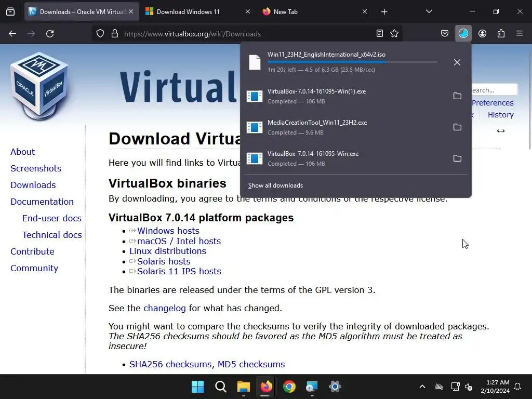Screen dimensions: 532x399
Task: Open tracking protection shield icon
Action: 100,34
